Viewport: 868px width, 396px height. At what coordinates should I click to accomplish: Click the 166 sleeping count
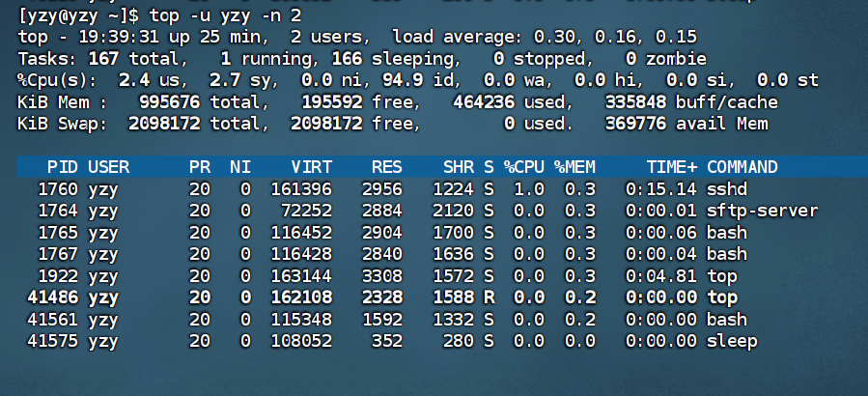coord(347,59)
